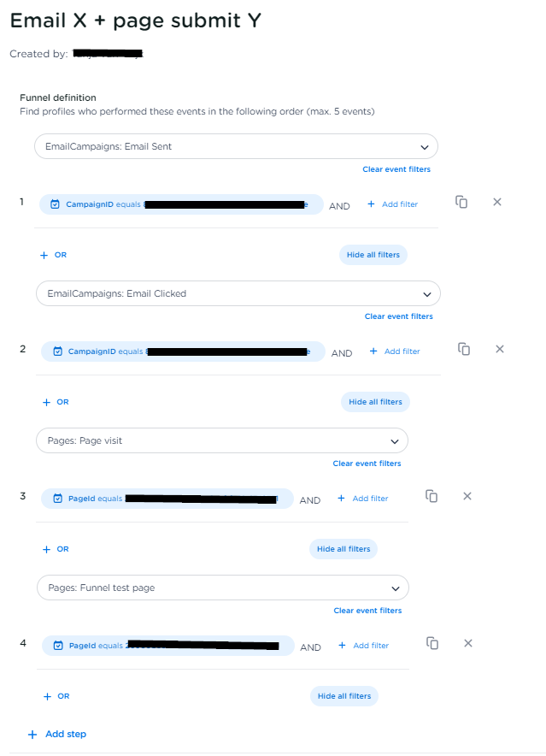Copy funnel step 2 using duplicate icon

[464, 349]
